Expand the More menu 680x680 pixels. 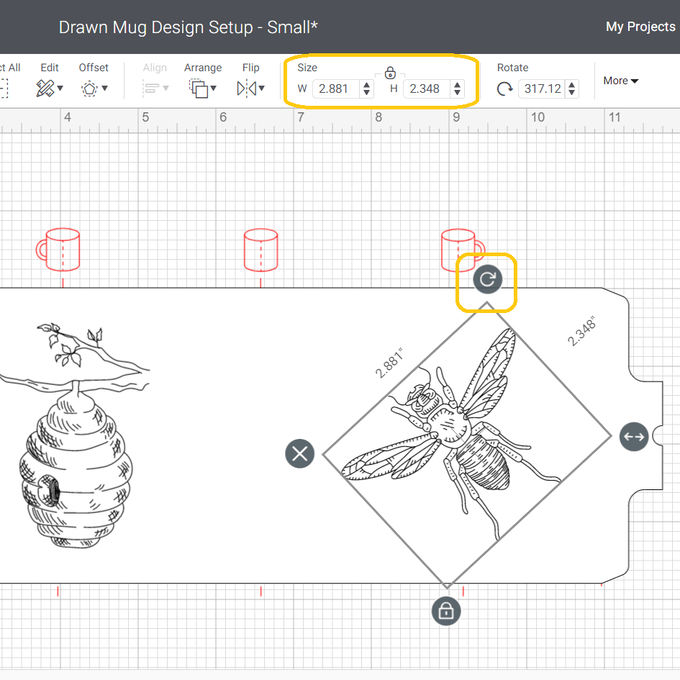pos(620,81)
